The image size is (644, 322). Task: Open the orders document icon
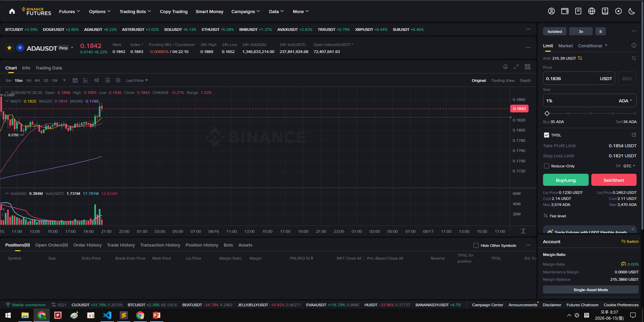578,11
